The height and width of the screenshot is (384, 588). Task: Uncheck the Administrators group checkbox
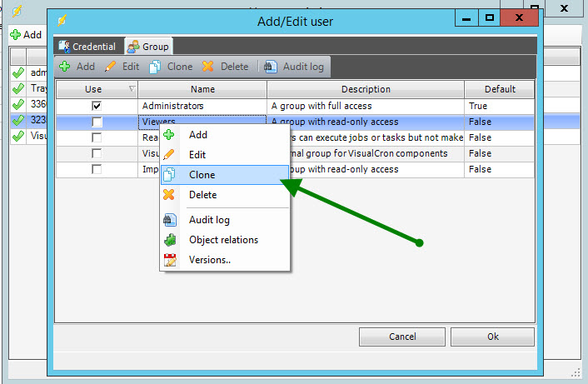coord(97,106)
